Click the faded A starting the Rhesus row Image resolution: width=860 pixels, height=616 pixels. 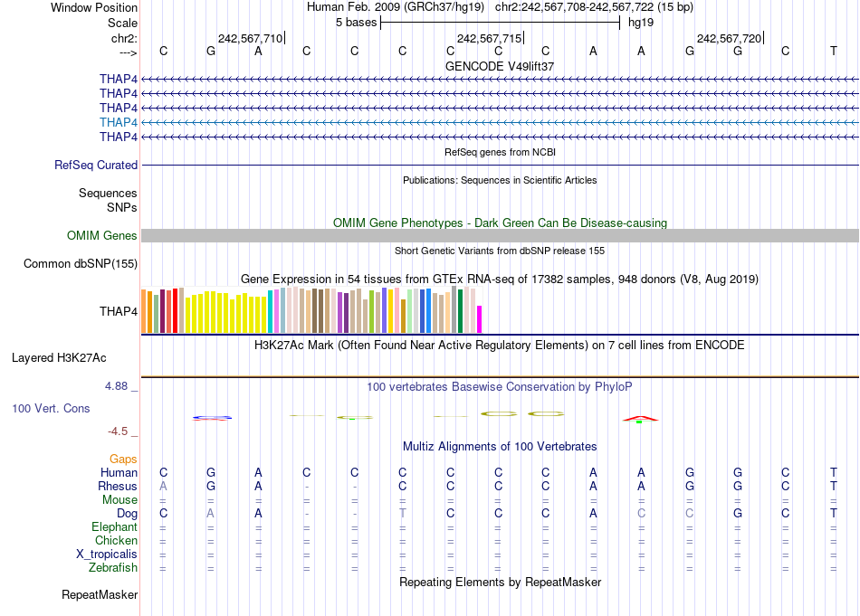click(163, 486)
